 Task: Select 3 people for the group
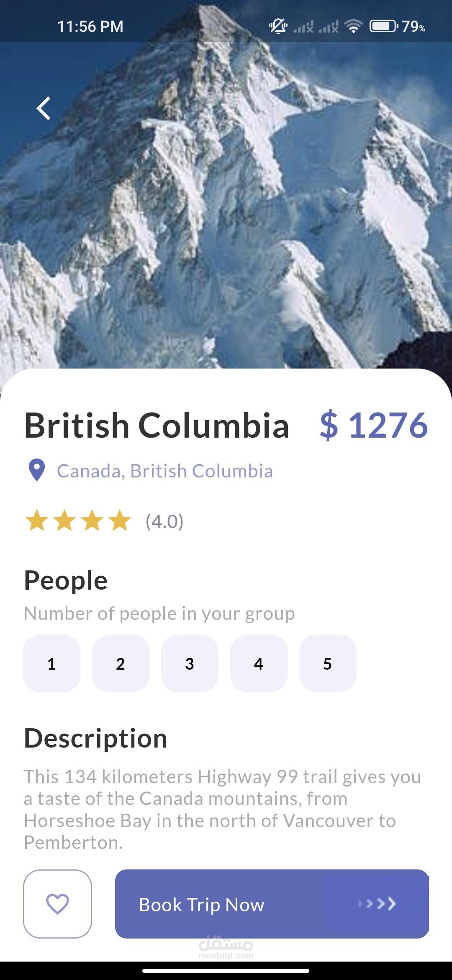[190, 663]
